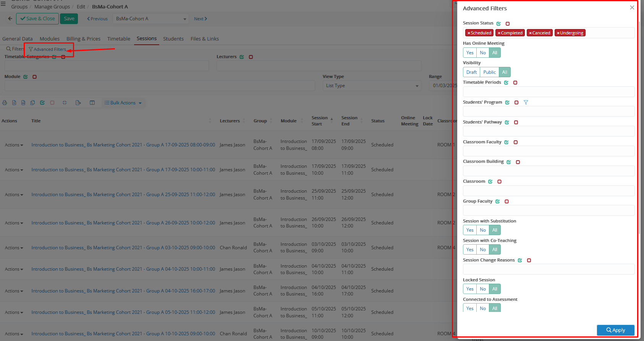The height and width of the screenshot is (341, 644).
Task: Click the column layout icon
Action: pyautogui.click(x=92, y=103)
